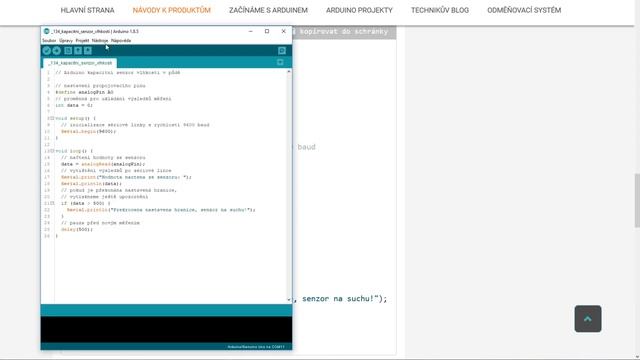The height and width of the screenshot is (360, 640).
Task: Click the Upload arrow button in Arduino toolbar
Action: click(x=57, y=51)
